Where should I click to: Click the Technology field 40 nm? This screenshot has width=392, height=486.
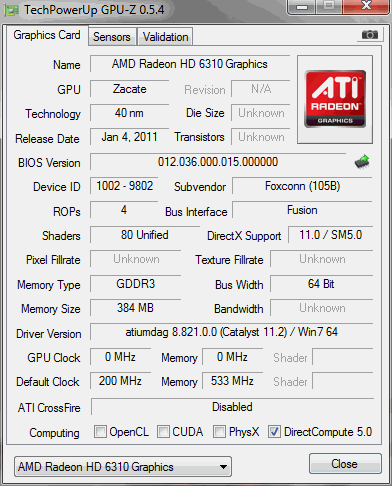tap(130, 113)
